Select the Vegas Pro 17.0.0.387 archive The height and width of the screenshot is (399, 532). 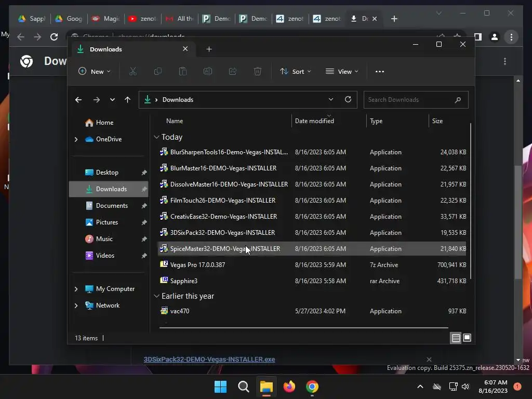[312, 264]
